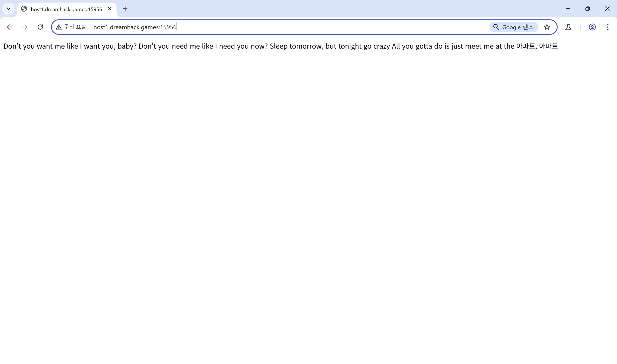This screenshot has height=364, width=617.
Task: Click the 주의 요함 security warning
Action: pos(75,27)
